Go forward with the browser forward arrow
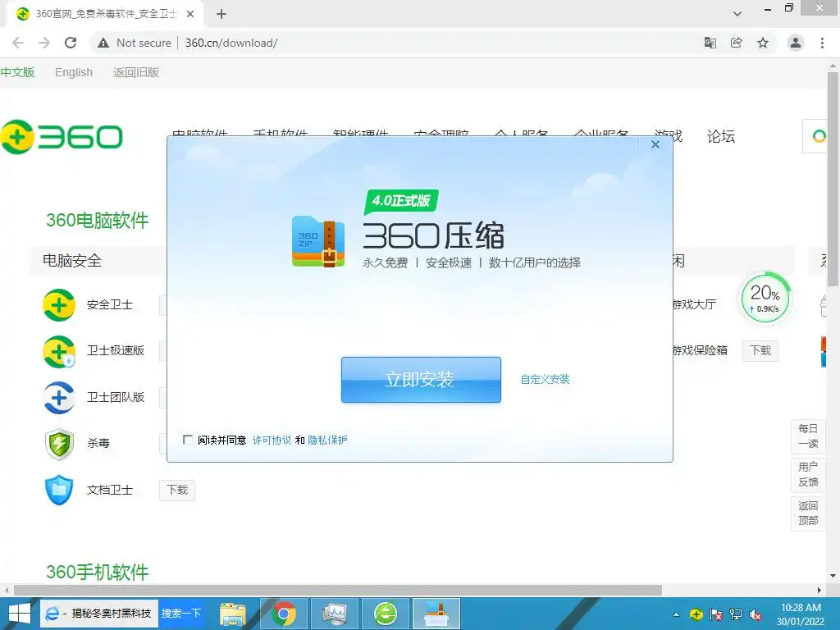Viewport: 840px width, 630px height. coord(44,43)
